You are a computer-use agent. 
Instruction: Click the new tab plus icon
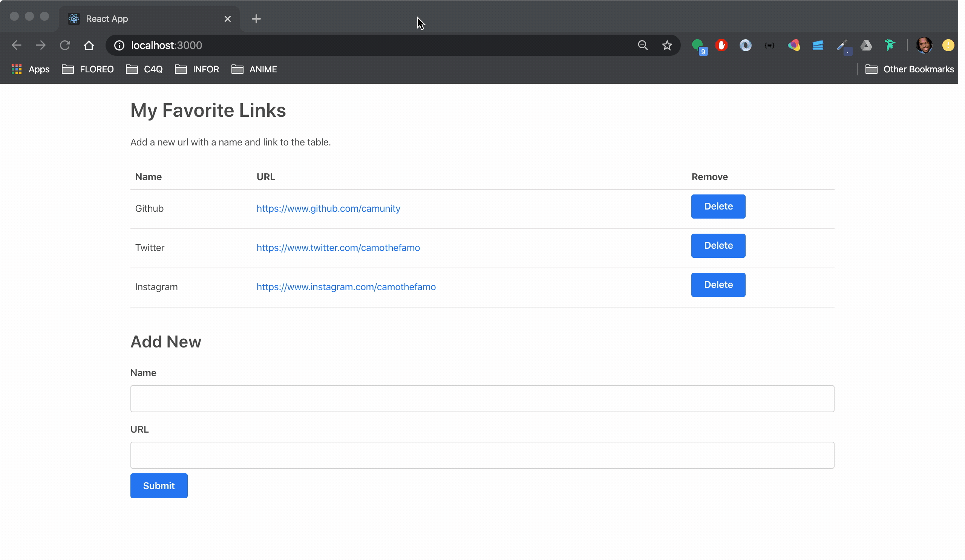[x=256, y=18]
